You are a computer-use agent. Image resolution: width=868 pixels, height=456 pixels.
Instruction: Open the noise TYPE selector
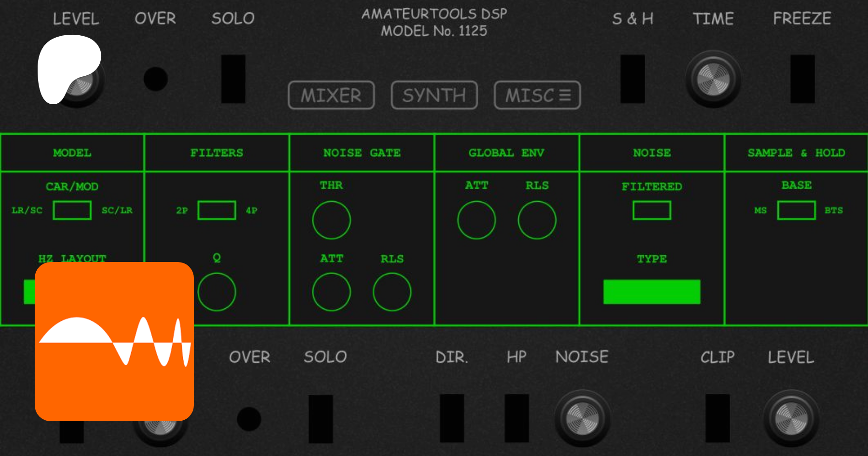651,292
